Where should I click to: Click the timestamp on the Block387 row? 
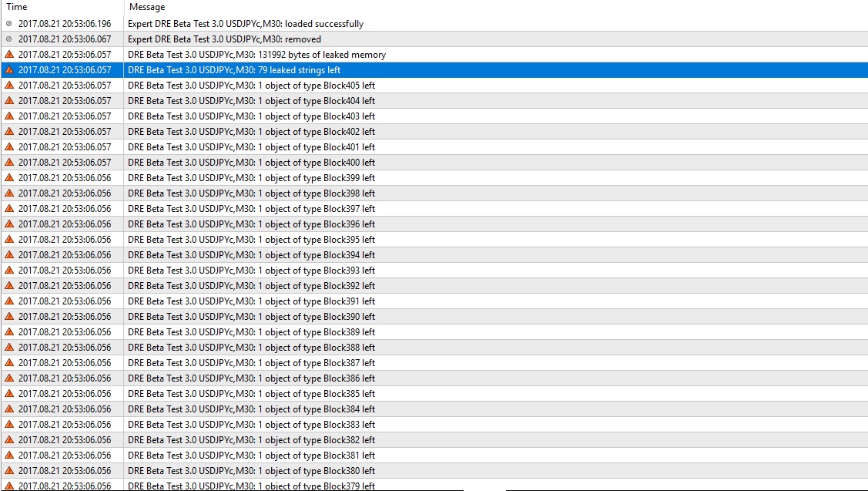pos(65,362)
